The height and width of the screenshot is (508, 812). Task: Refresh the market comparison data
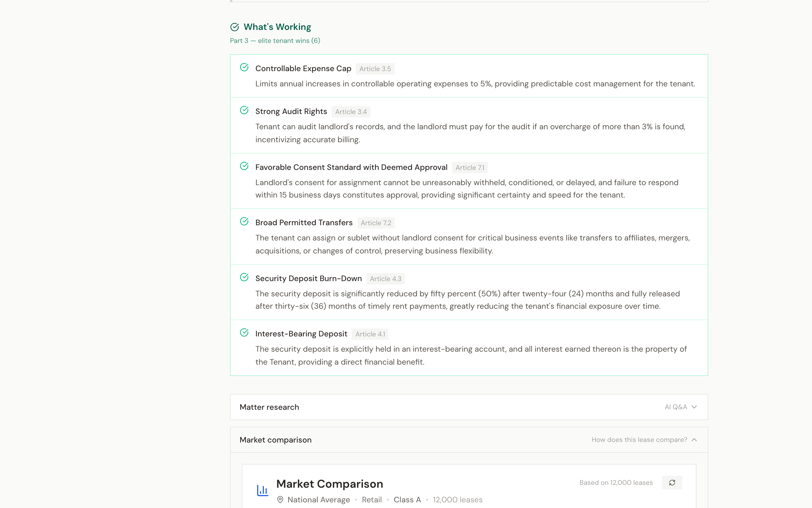[x=672, y=483]
